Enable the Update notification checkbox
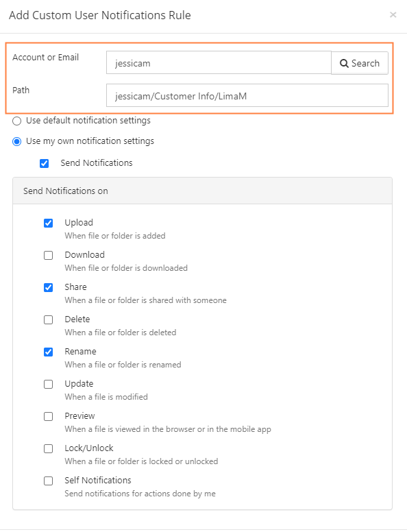The width and height of the screenshot is (407, 532). pyautogui.click(x=49, y=384)
